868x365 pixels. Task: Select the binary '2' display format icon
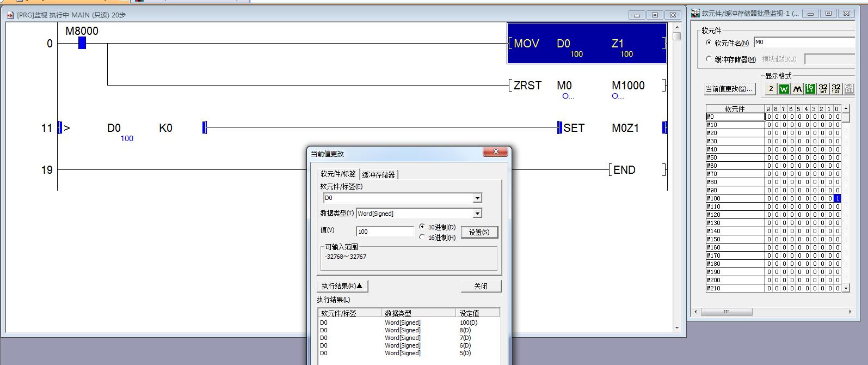pos(771,89)
